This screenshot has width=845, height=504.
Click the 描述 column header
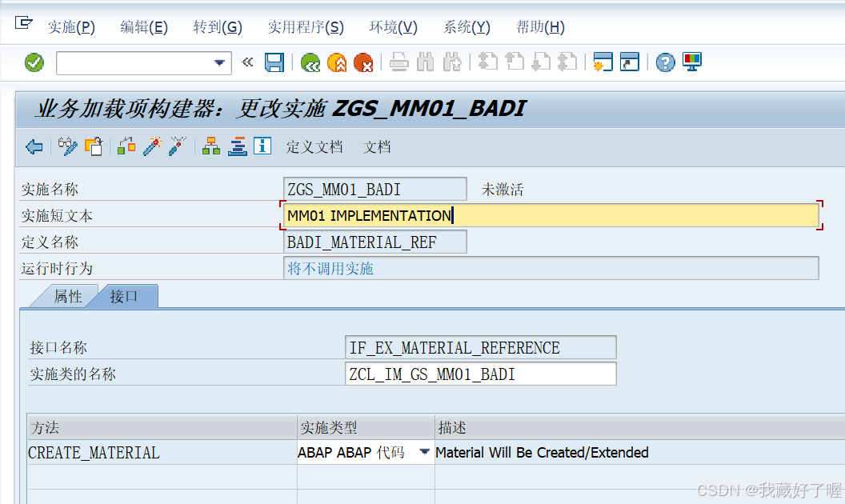tap(639, 428)
